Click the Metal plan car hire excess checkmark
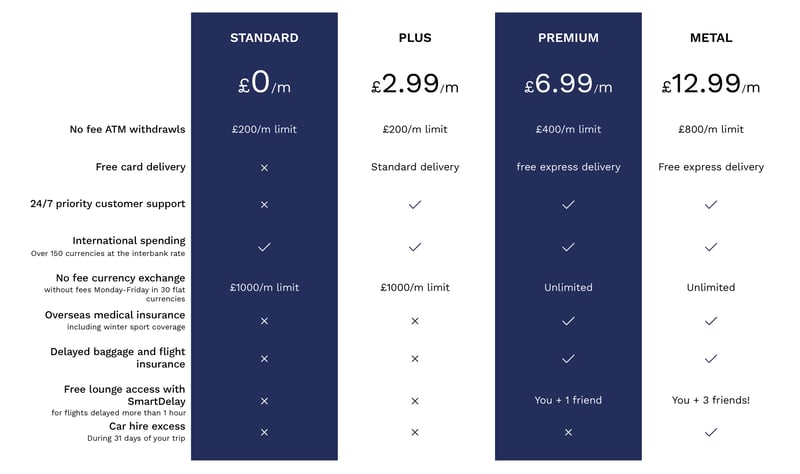800x474 pixels. [x=711, y=432]
